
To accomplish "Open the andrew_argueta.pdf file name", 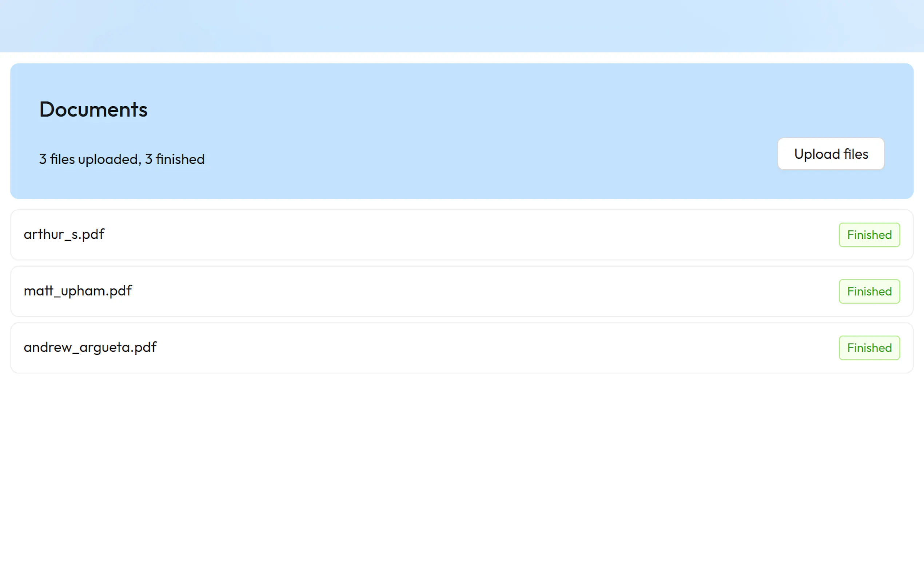I will point(90,348).
